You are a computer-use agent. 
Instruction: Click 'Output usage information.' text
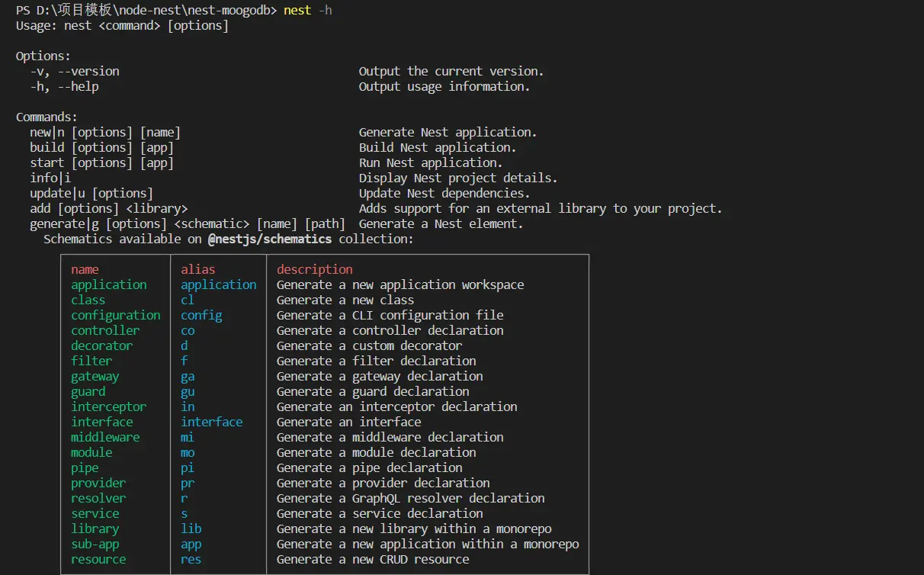(444, 86)
